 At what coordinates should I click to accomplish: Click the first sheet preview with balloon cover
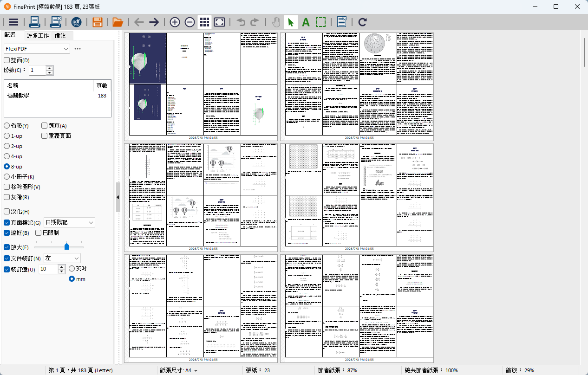201,86
